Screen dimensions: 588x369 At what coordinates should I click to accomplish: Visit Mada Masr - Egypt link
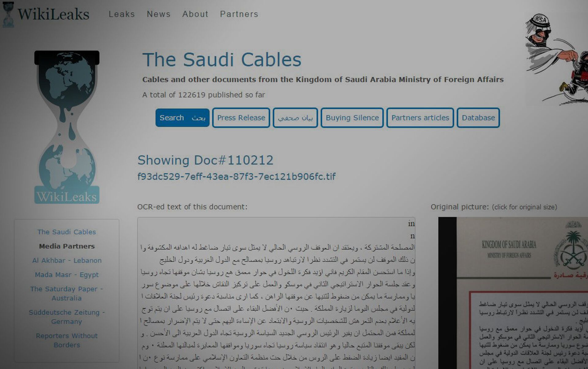pyautogui.click(x=67, y=275)
